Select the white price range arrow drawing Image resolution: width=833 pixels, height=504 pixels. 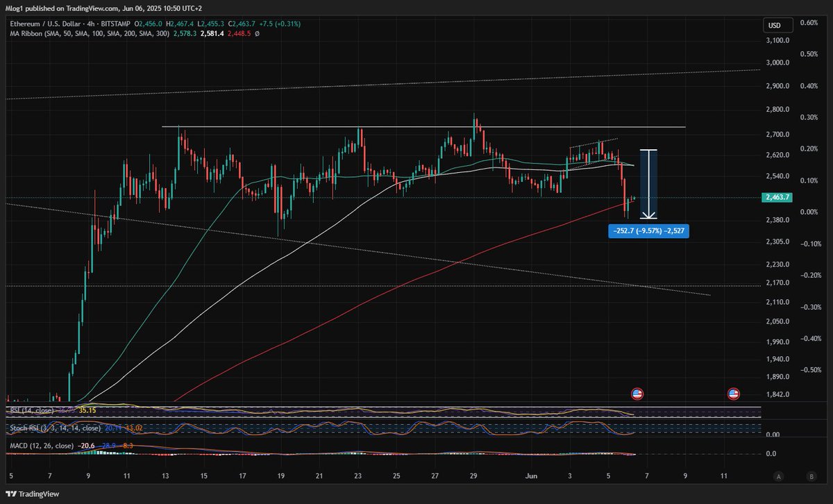(648, 184)
